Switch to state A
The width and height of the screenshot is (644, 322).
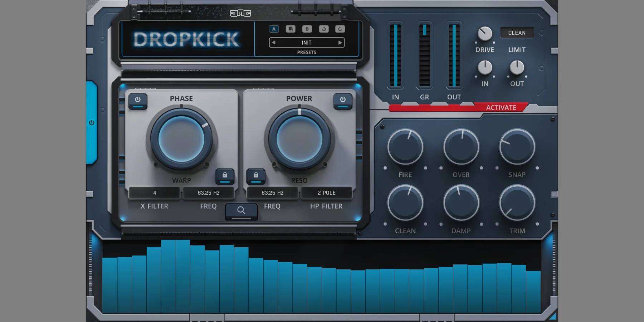(x=274, y=29)
